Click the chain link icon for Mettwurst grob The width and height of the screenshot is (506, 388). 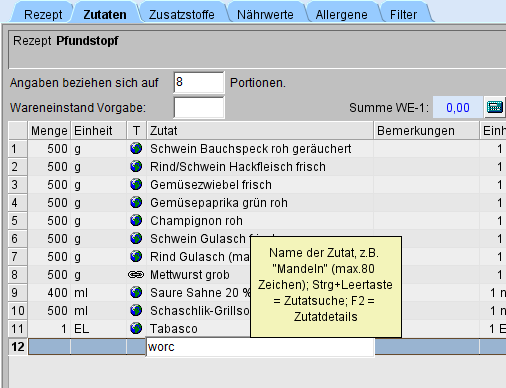click(136, 274)
